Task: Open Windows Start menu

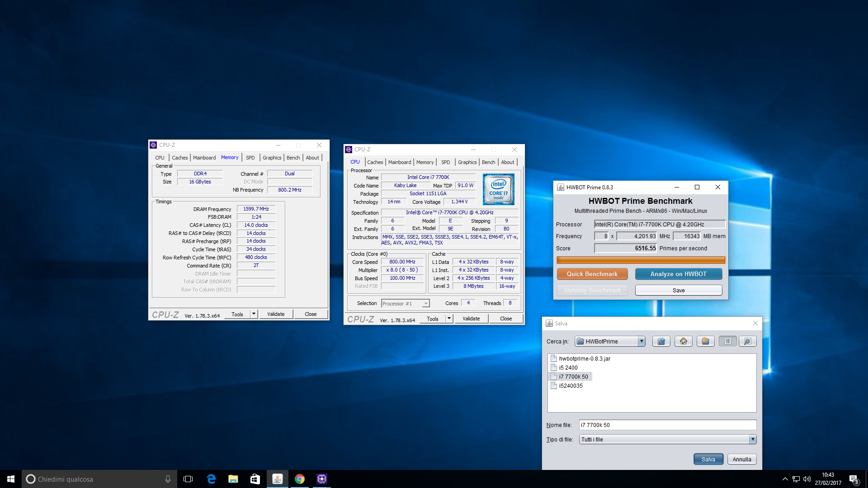Action: 11,479
